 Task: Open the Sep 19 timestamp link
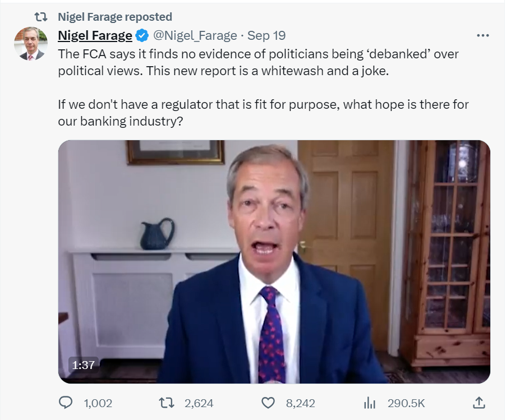(266, 36)
